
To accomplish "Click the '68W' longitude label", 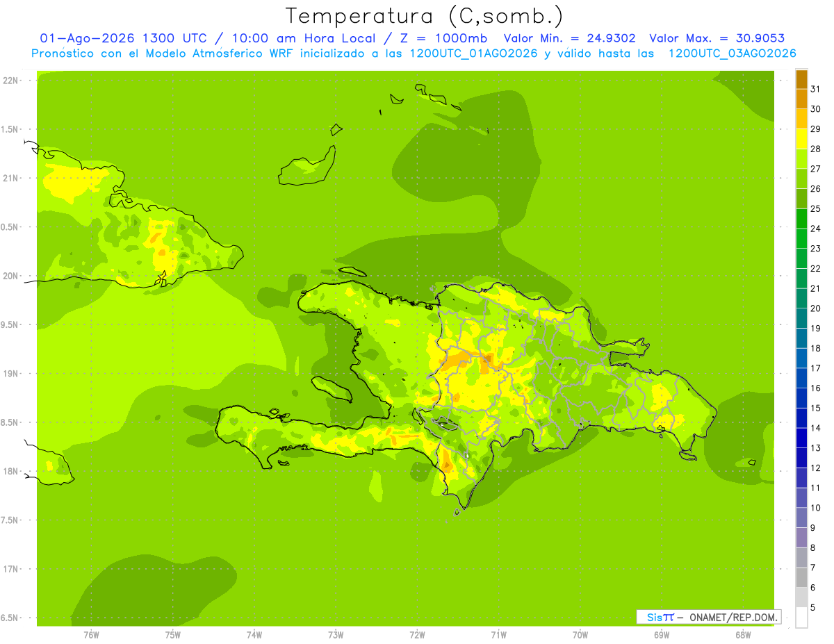I will tap(743, 635).
